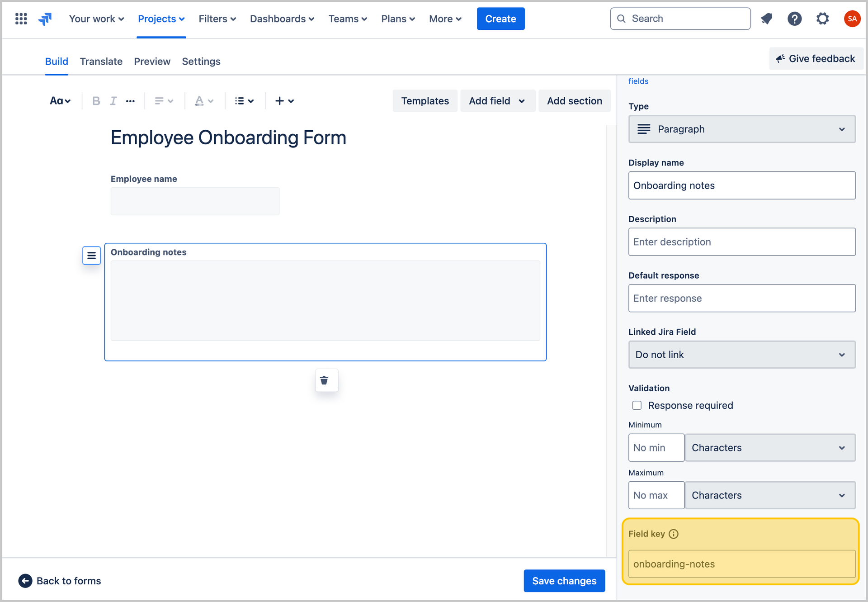Open the Projects menu
This screenshot has height=602, width=868.
click(x=161, y=19)
